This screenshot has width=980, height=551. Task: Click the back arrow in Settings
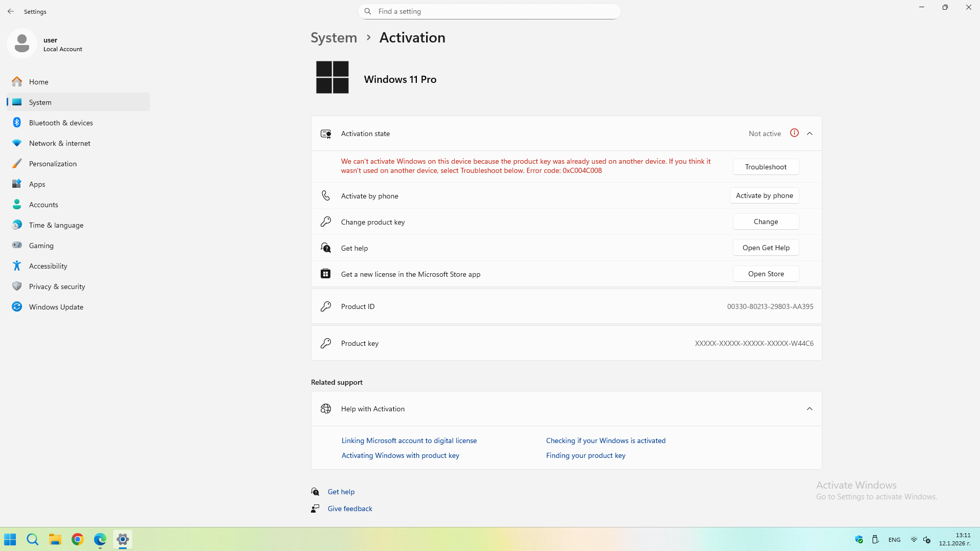point(11,11)
